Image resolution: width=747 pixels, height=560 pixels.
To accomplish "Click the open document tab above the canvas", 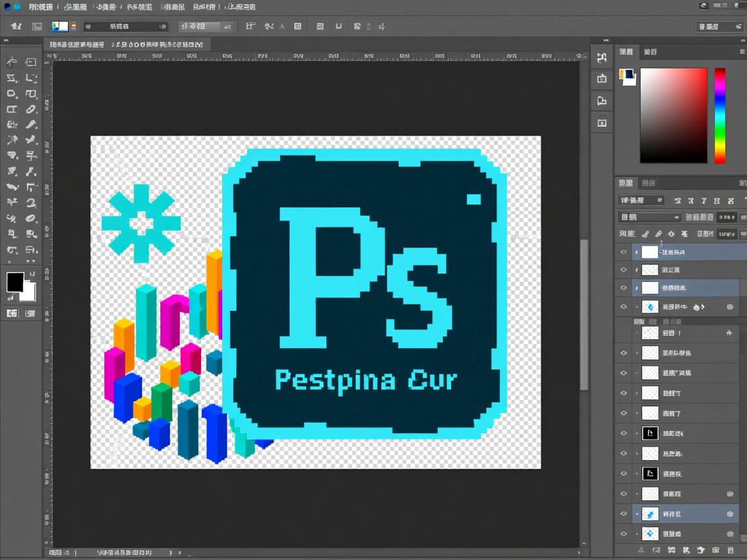I will 126,45.
